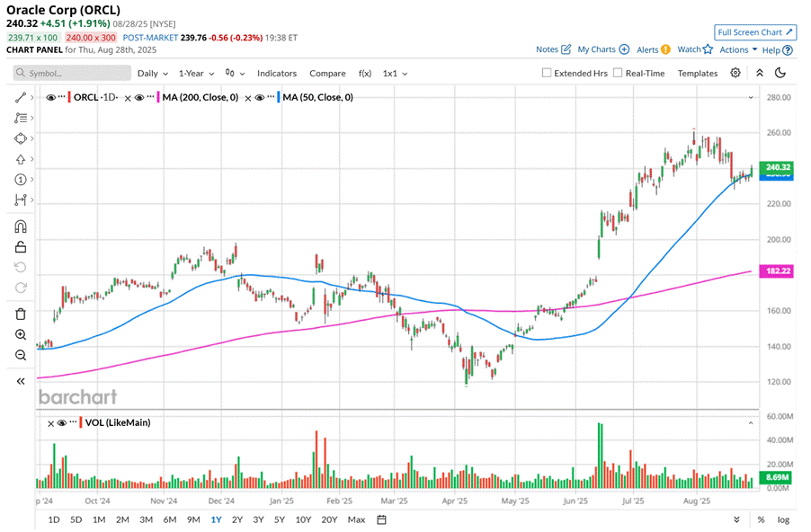Click the redo arrow icon

[21, 288]
